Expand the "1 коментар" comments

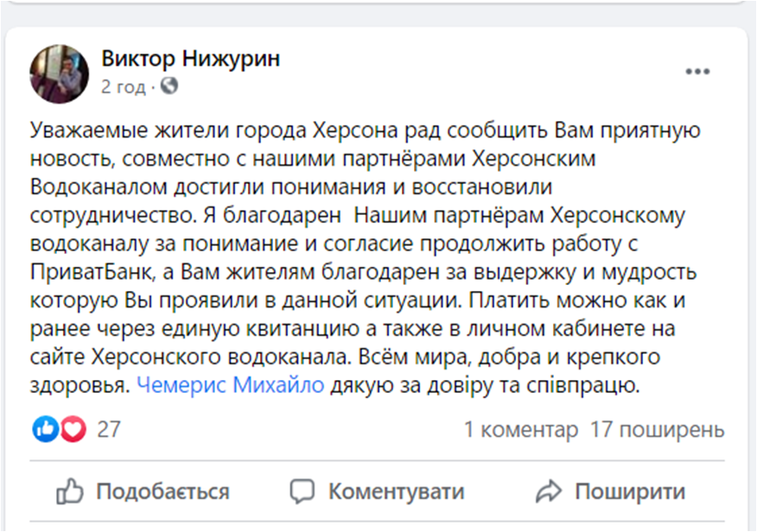[x=520, y=429]
